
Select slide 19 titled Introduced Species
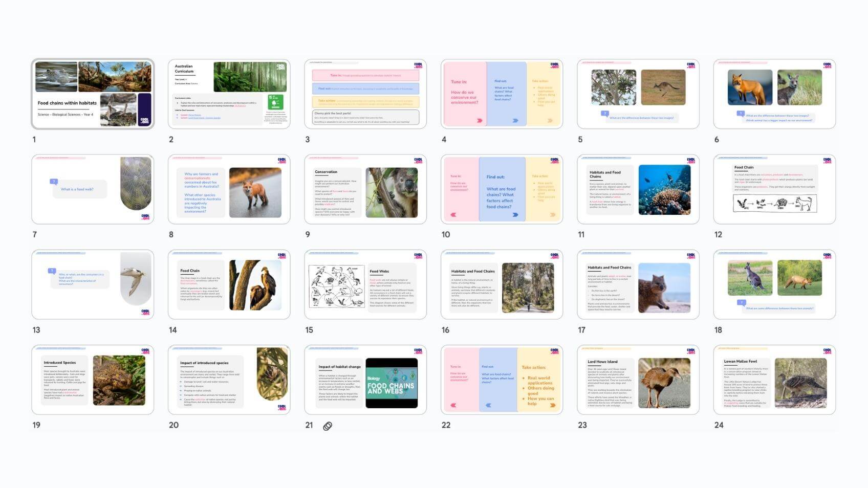coord(93,380)
